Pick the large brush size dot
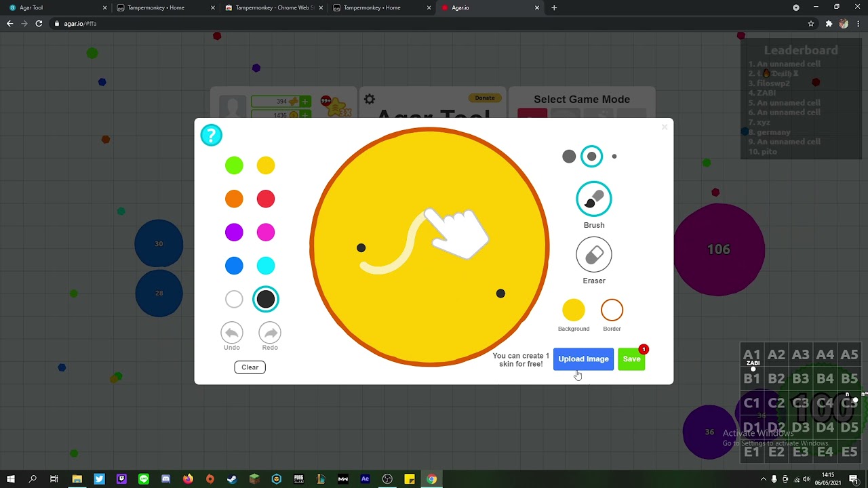The height and width of the screenshot is (488, 868). (569, 157)
